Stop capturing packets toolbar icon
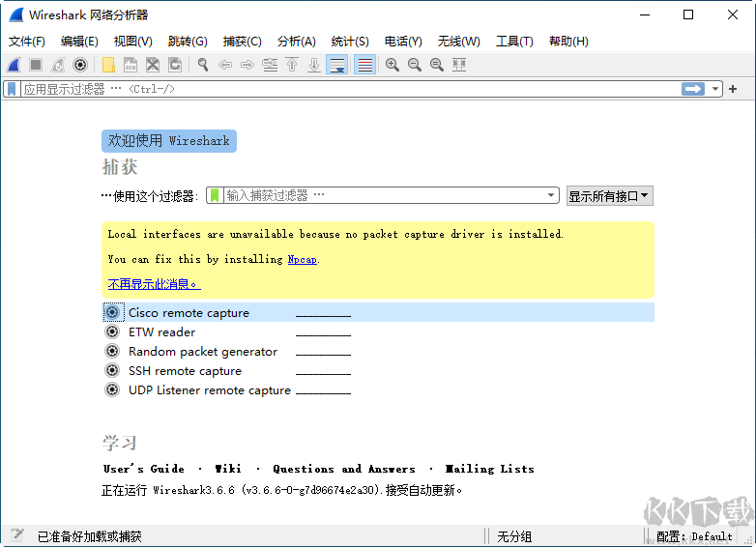756x547 pixels. click(36, 65)
